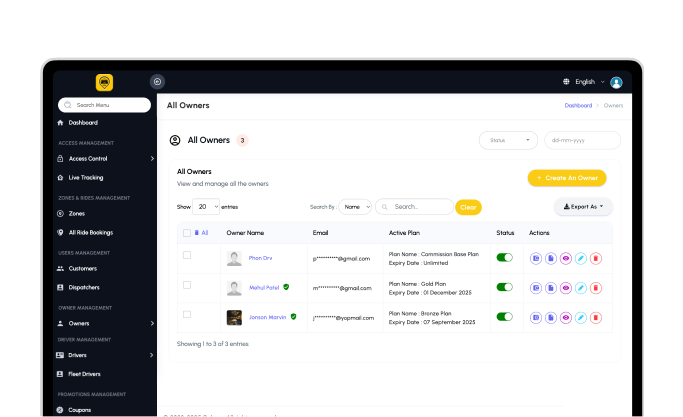Delete Jonson Marvin using trash icon
The width and height of the screenshot is (683, 417).
coord(595,318)
